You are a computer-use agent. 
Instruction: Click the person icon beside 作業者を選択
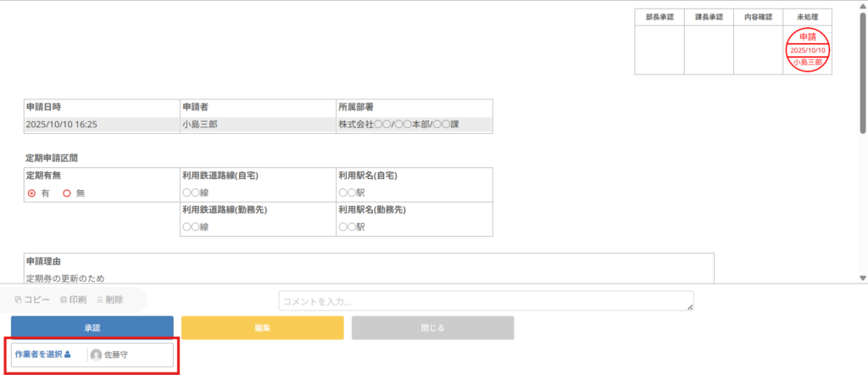click(x=68, y=355)
